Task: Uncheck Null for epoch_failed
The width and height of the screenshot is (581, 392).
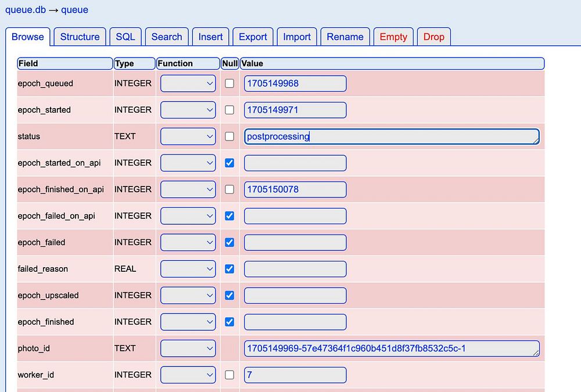Action: click(x=229, y=242)
